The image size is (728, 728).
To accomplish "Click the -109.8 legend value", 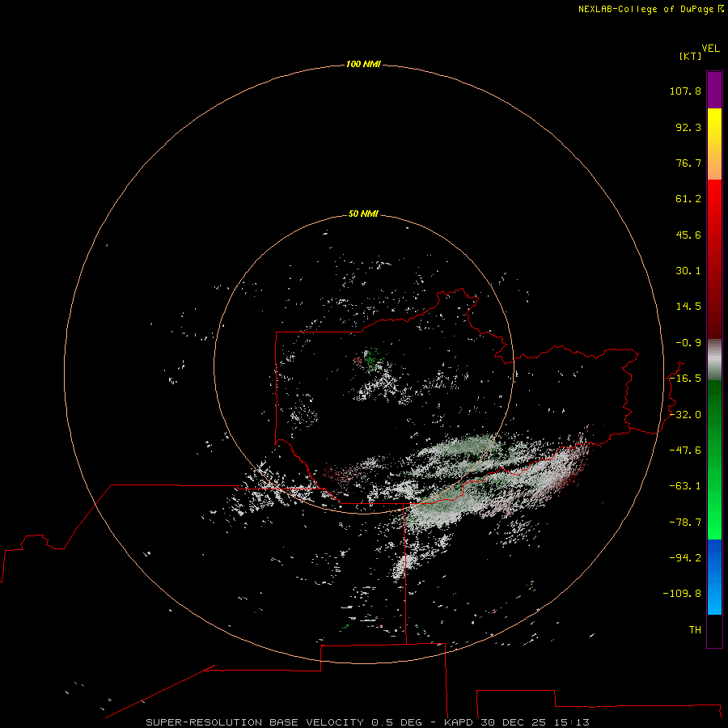I will tap(682, 594).
